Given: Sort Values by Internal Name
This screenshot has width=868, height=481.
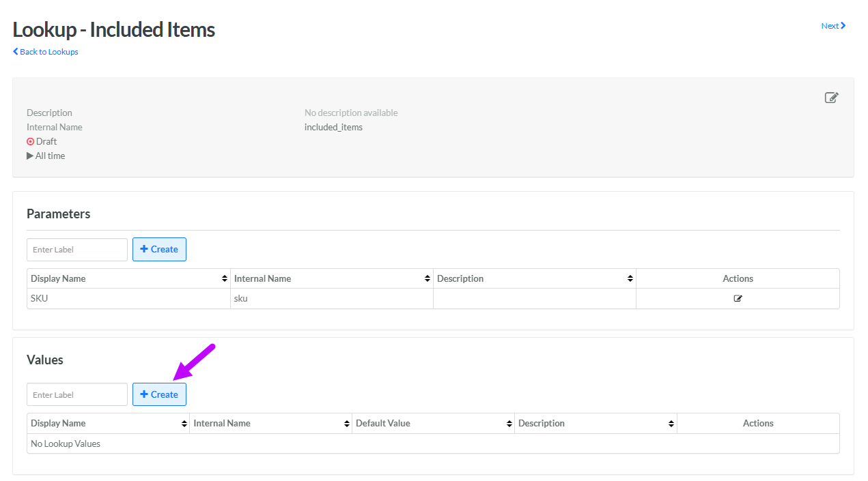Looking at the screenshot, I should [347, 424].
